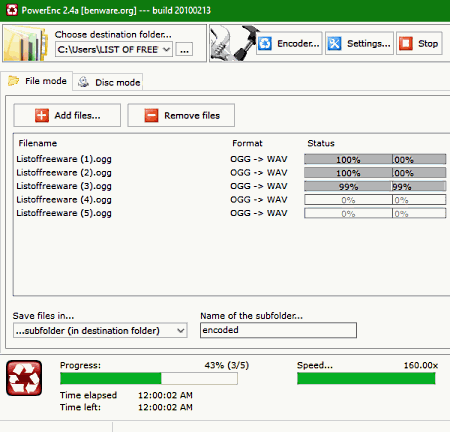Click the 100% status bar of file (1)
This screenshot has width=450, height=432.
coord(375,159)
